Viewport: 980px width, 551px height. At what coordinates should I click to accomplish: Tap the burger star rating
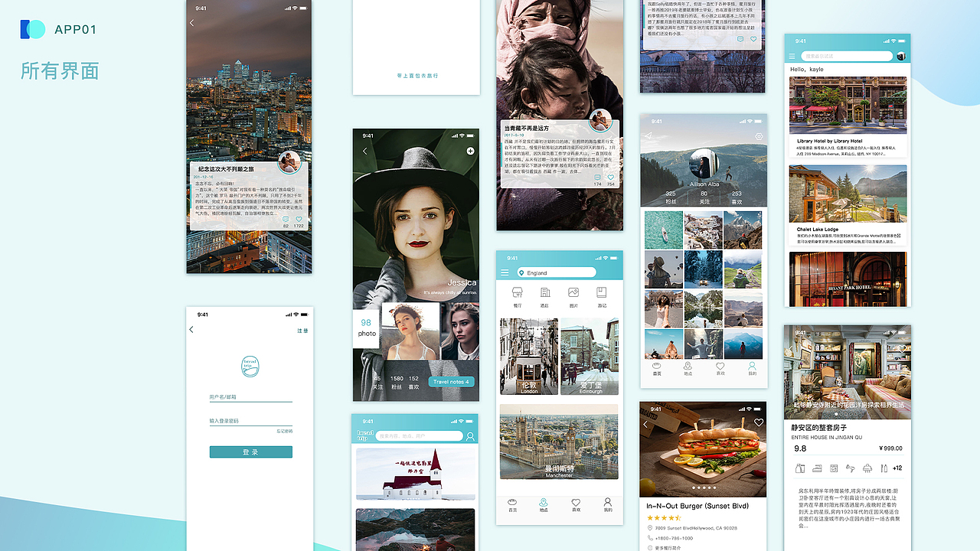pos(664,518)
